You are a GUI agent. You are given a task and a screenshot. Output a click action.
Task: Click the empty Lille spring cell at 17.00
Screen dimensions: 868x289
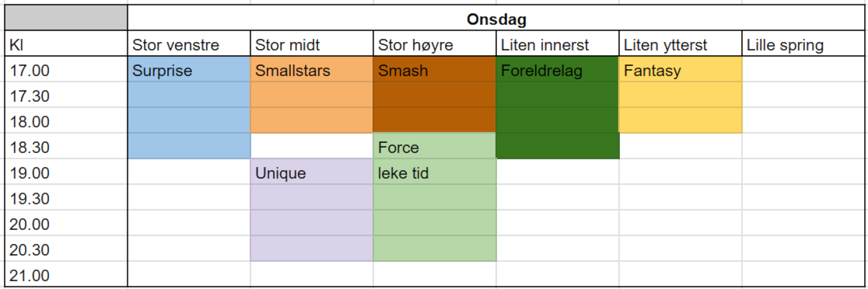(803, 69)
